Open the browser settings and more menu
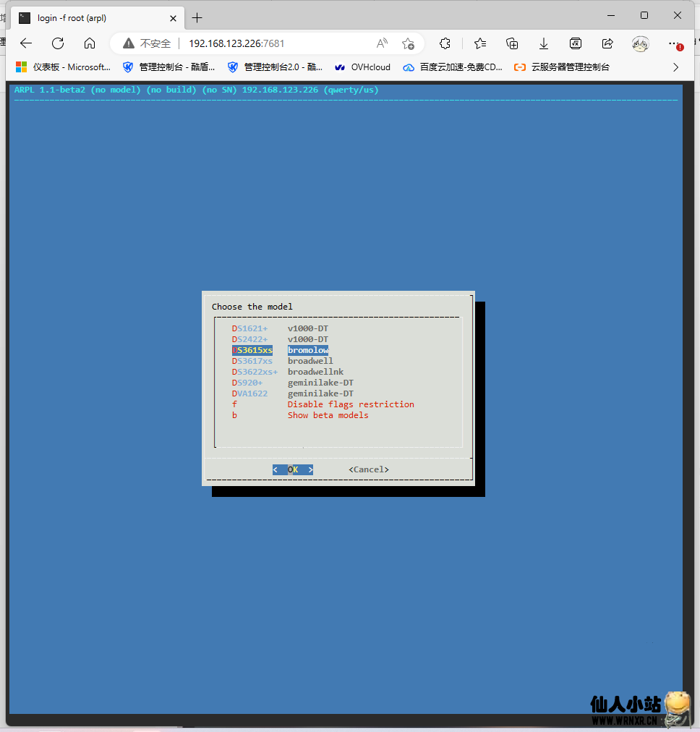This screenshot has width=700, height=732. coord(674,43)
